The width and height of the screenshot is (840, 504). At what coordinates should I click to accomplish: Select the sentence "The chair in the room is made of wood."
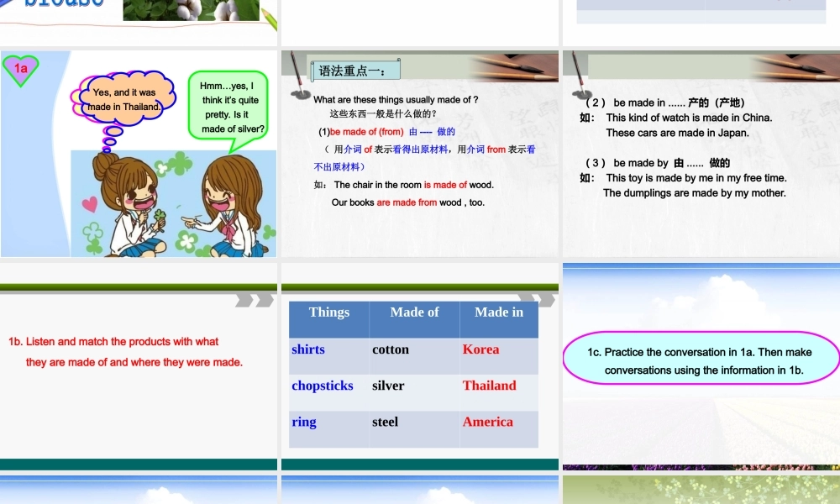(x=413, y=185)
